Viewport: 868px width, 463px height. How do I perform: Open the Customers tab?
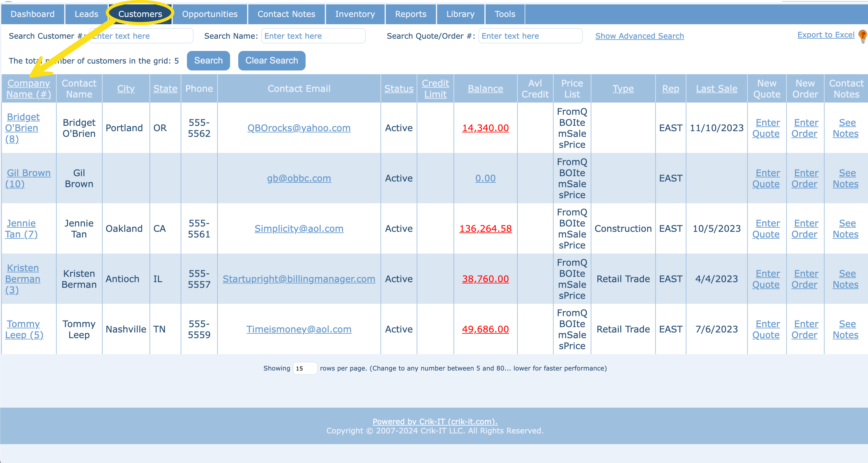140,14
